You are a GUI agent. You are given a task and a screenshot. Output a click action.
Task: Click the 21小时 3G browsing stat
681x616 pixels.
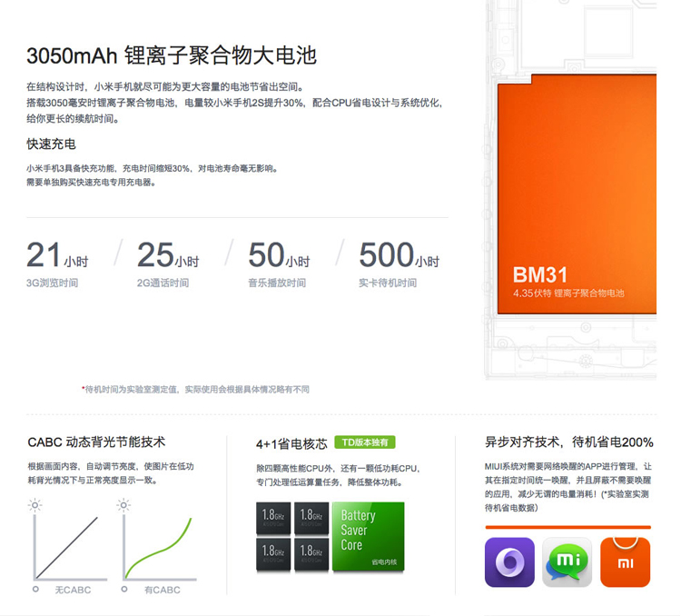click(x=57, y=254)
